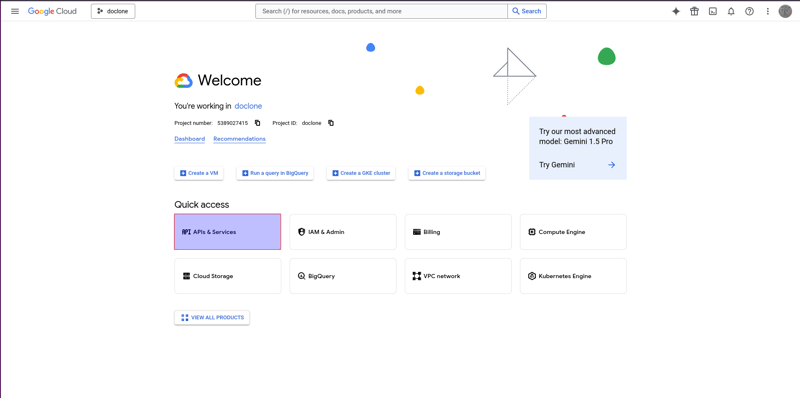Click the Welcome Google Cloud logo

(x=184, y=81)
